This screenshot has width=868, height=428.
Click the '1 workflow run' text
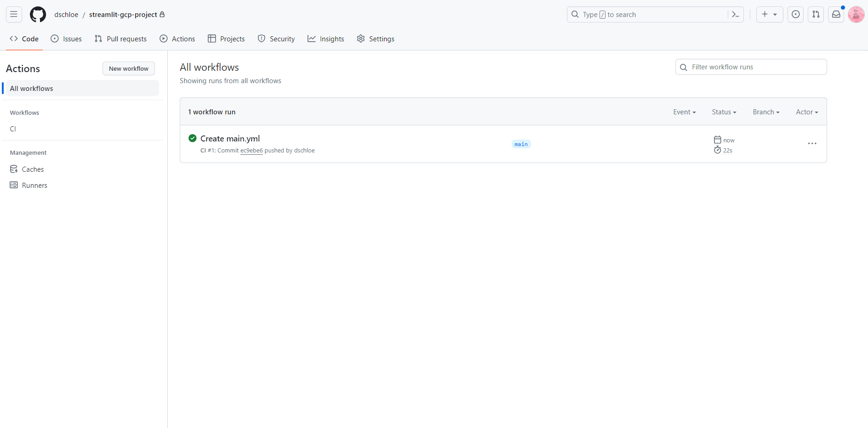(211, 112)
